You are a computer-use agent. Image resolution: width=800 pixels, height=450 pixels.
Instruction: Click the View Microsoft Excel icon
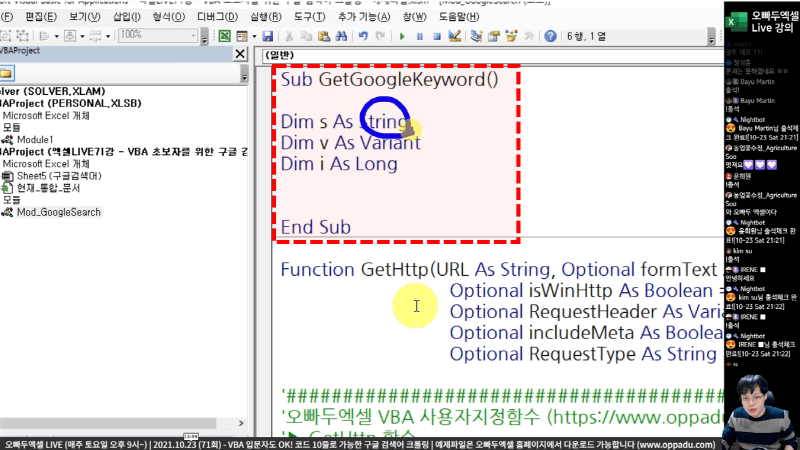(225, 35)
